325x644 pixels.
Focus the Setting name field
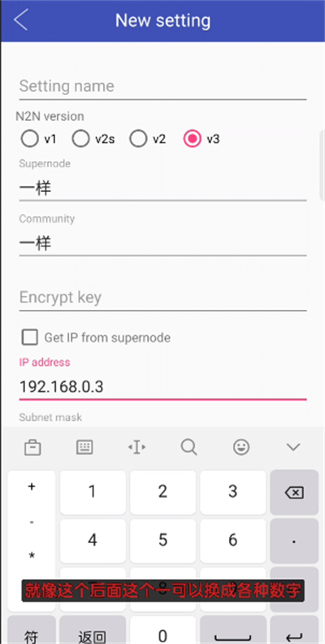point(162,86)
